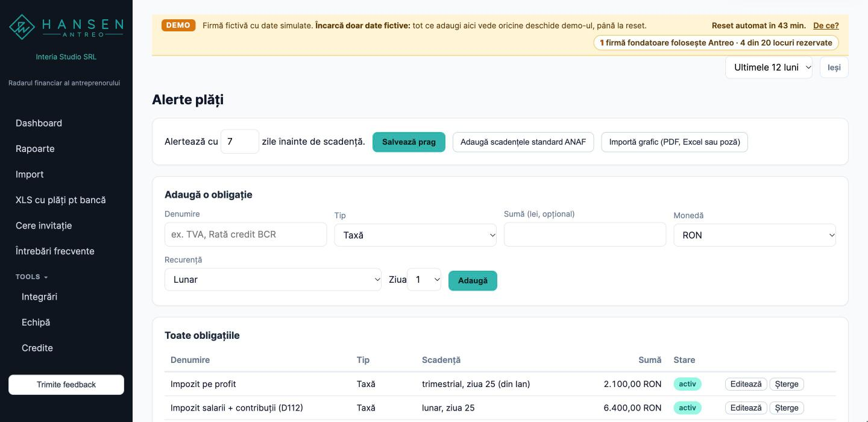Go to Rapoarte in sidebar

click(x=35, y=149)
